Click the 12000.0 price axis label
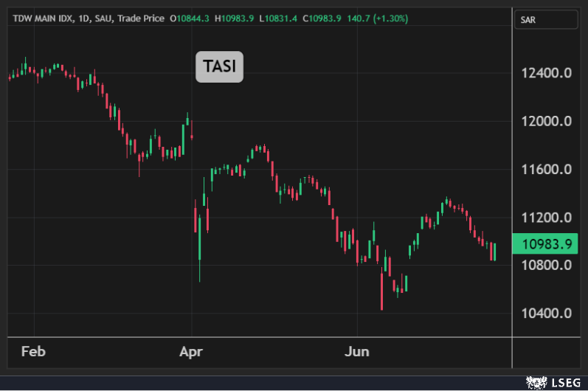 (547, 121)
